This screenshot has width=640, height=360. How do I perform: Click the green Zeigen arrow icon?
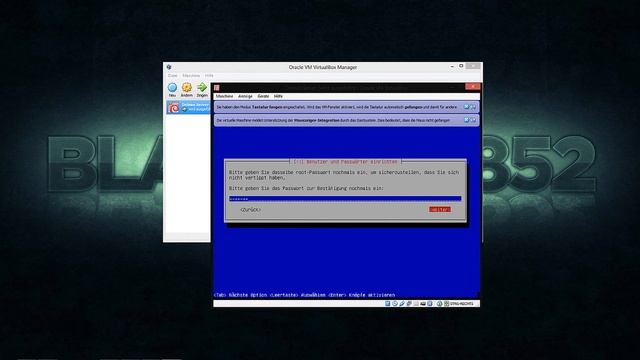coord(202,87)
